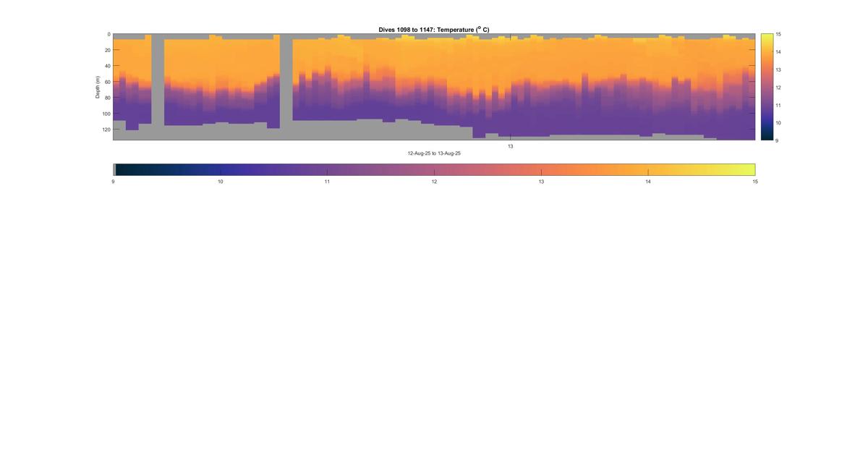Click the vertical colorbar on the right side

pos(767,87)
